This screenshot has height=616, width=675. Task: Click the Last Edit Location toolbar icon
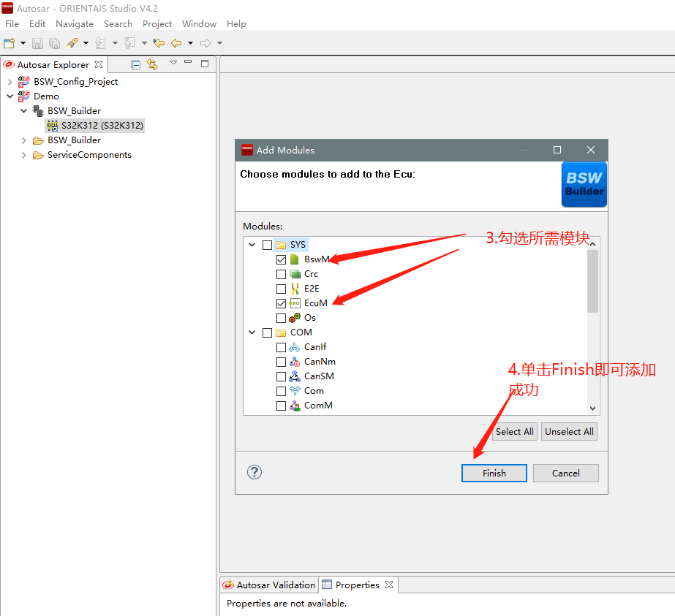point(158,43)
